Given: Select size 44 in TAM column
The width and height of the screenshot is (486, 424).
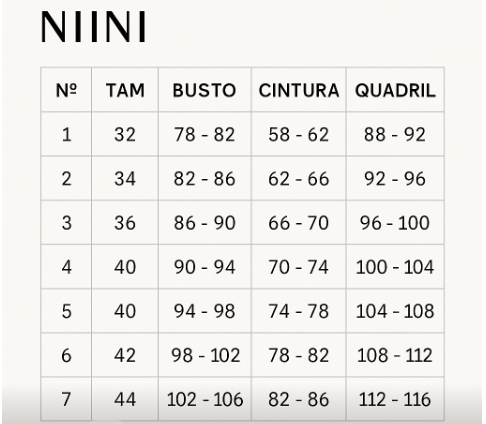Looking at the screenshot, I should coord(125,399).
